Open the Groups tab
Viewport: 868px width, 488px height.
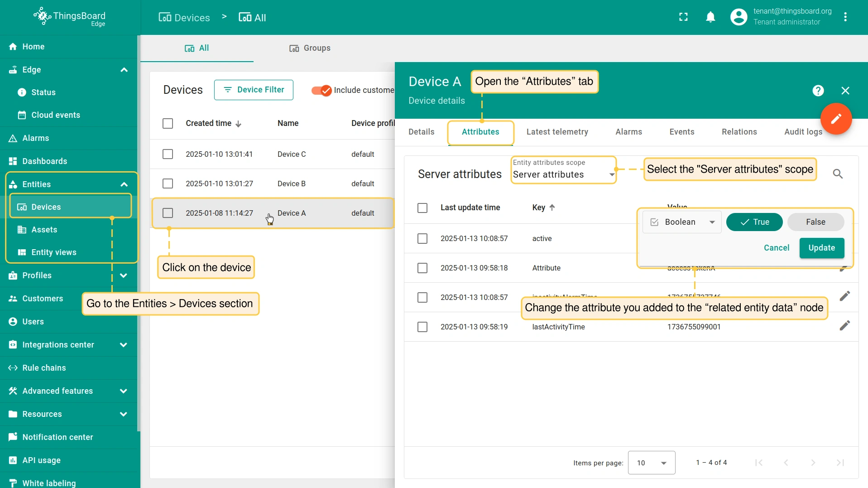(310, 48)
